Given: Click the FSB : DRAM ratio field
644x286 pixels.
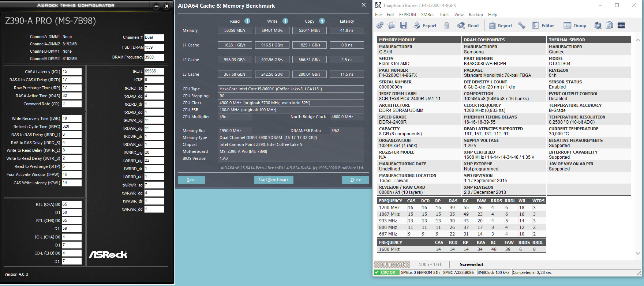Looking at the screenshot, I should pos(154,47).
